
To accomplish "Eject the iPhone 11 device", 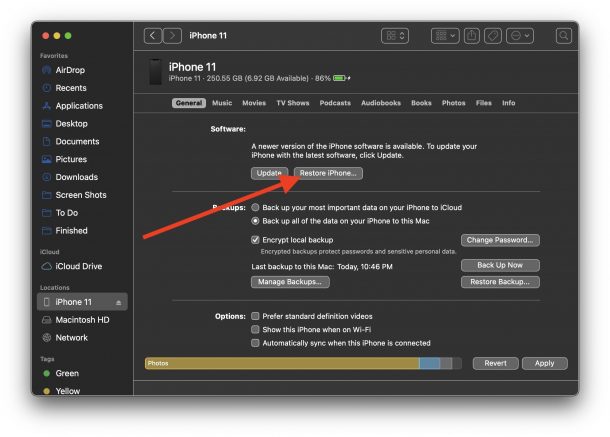I will 118,303.
